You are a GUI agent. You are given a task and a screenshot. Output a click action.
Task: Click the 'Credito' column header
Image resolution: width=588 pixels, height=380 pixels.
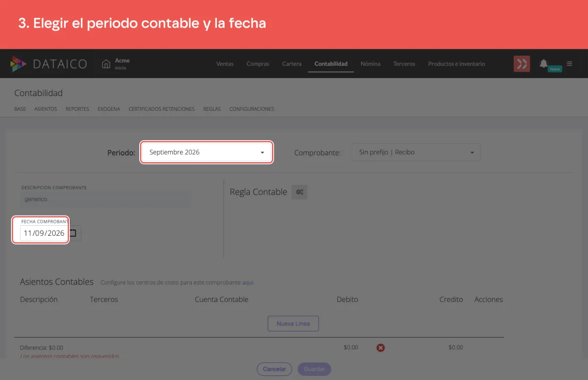click(x=451, y=300)
